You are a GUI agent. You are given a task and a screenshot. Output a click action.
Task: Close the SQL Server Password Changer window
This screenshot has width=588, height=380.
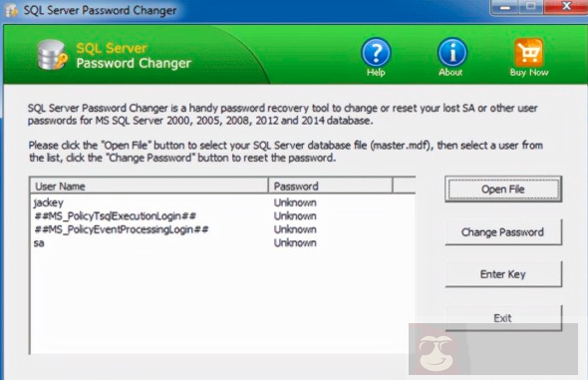click(565, 6)
